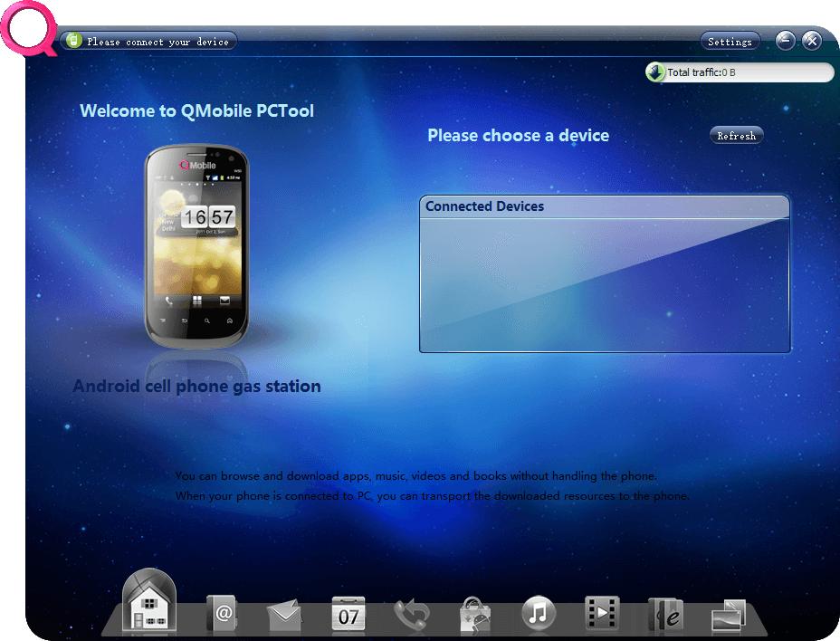This screenshot has width=840, height=641.
Task: Click the 'Total traffic:0 B' indicator
Action: [x=740, y=72]
